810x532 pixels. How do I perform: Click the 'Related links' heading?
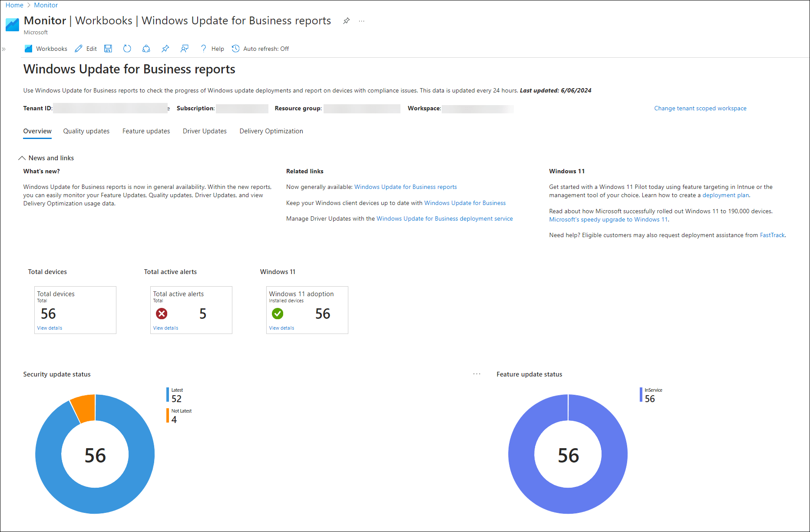(x=305, y=171)
